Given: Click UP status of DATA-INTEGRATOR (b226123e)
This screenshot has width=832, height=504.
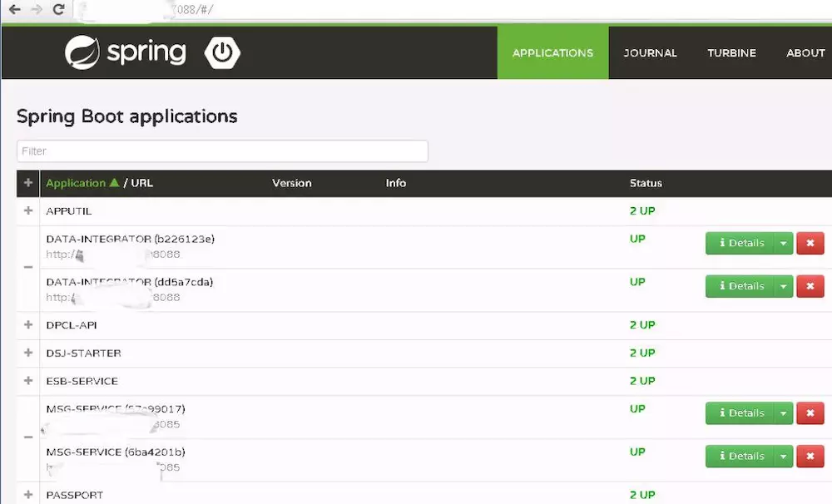Looking at the screenshot, I should point(638,239).
